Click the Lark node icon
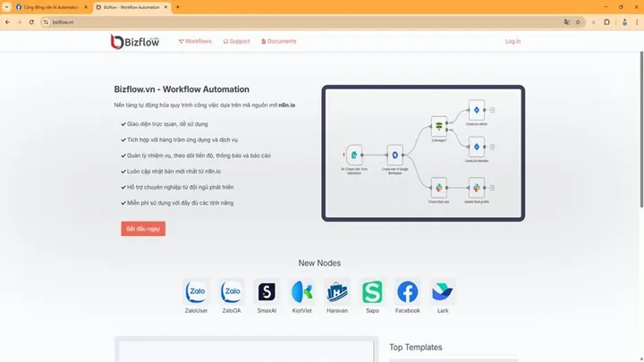 click(442, 291)
